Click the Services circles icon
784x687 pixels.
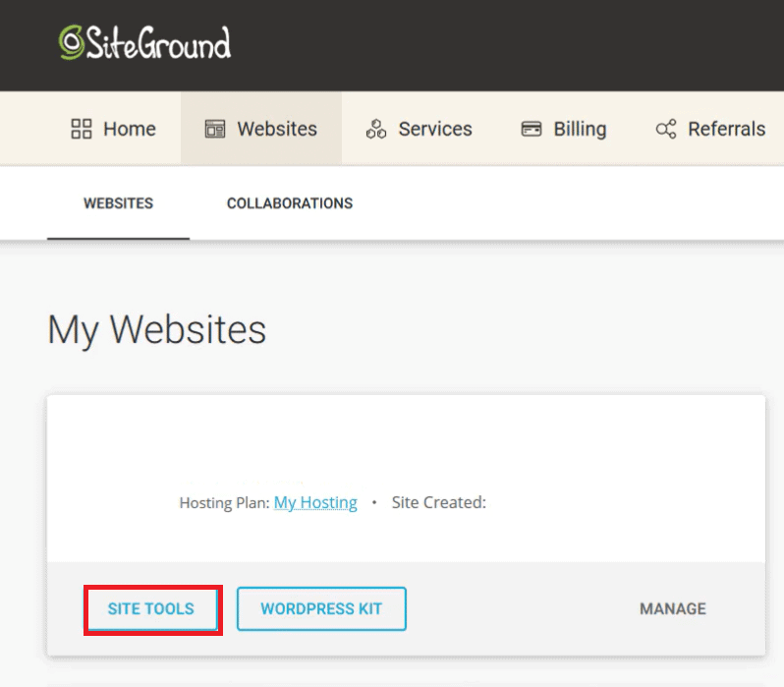point(376,129)
